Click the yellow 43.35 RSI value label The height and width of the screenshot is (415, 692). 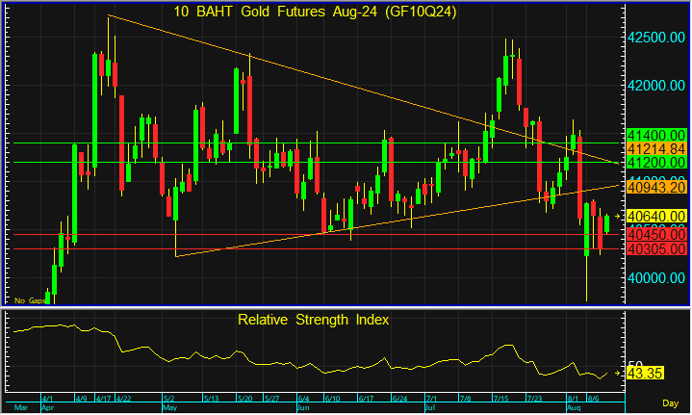pyautogui.click(x=646, y=373)
